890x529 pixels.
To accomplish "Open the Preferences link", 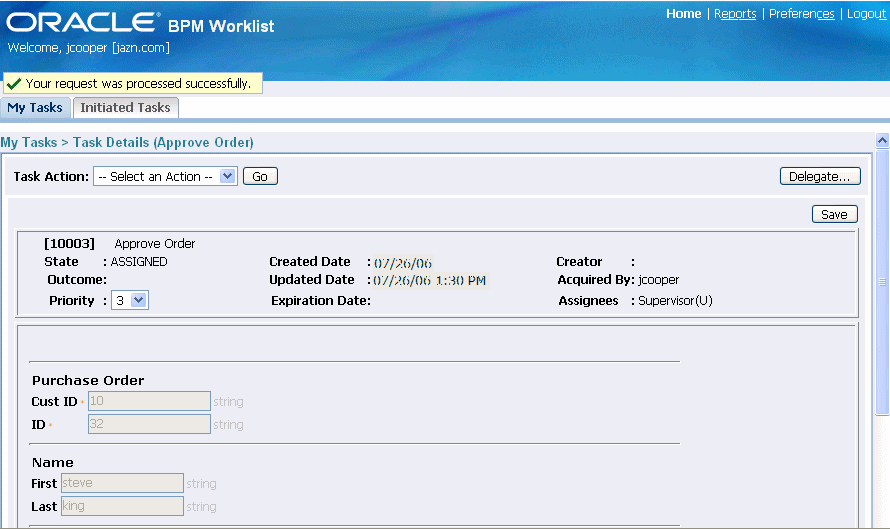I will [801, 14].
